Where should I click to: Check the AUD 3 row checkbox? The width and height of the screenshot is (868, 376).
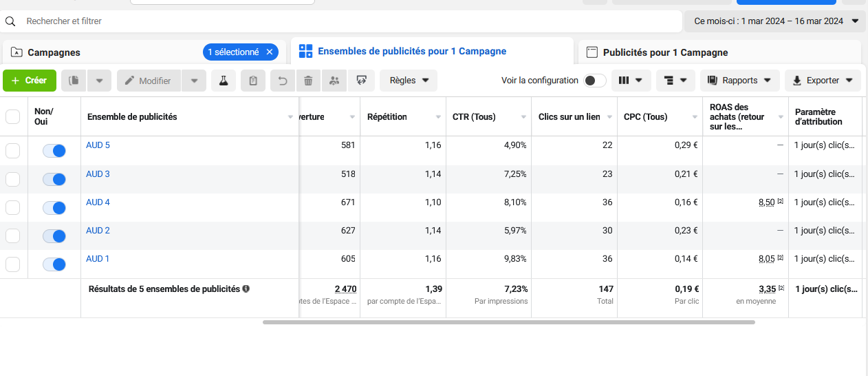13,179
